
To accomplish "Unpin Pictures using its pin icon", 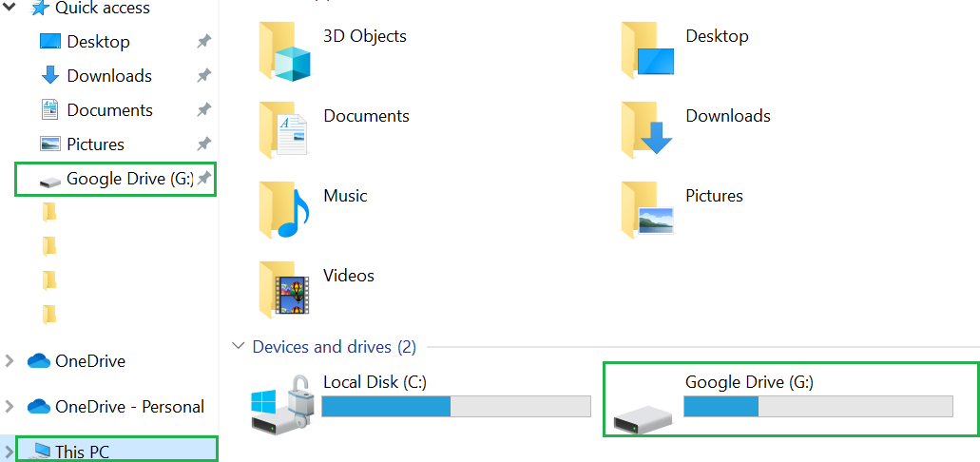I will (x=203, y=144).
